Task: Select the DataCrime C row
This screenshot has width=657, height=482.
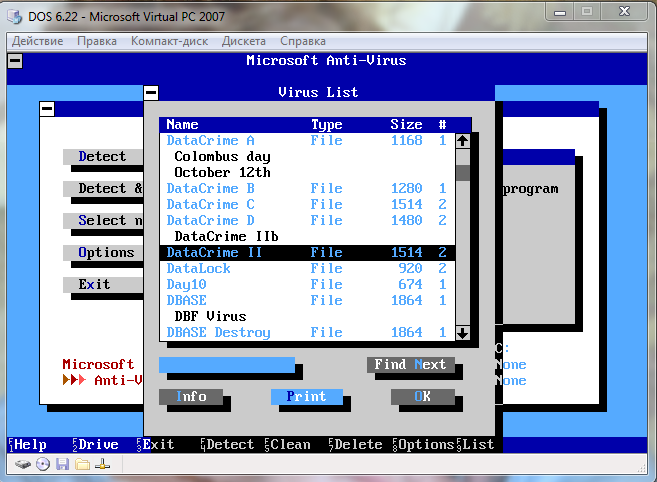Action: point(307,205)
